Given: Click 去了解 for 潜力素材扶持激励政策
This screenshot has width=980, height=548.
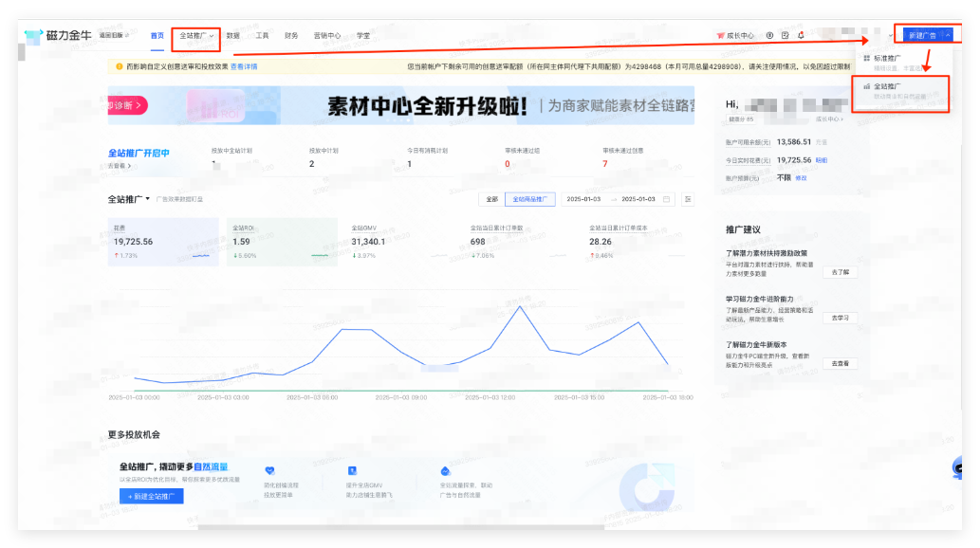Looking at the screenshot, I should pyautogui.click(x=840, y=272).
